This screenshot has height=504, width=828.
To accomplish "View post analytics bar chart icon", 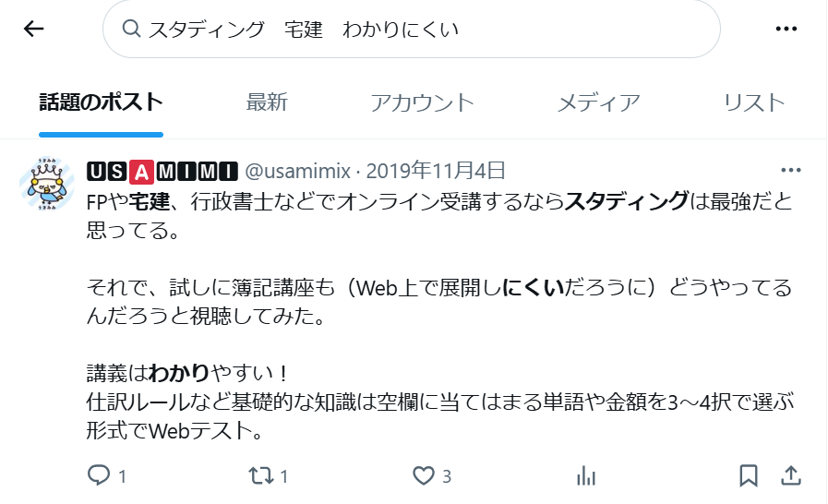I will [586, 476].
